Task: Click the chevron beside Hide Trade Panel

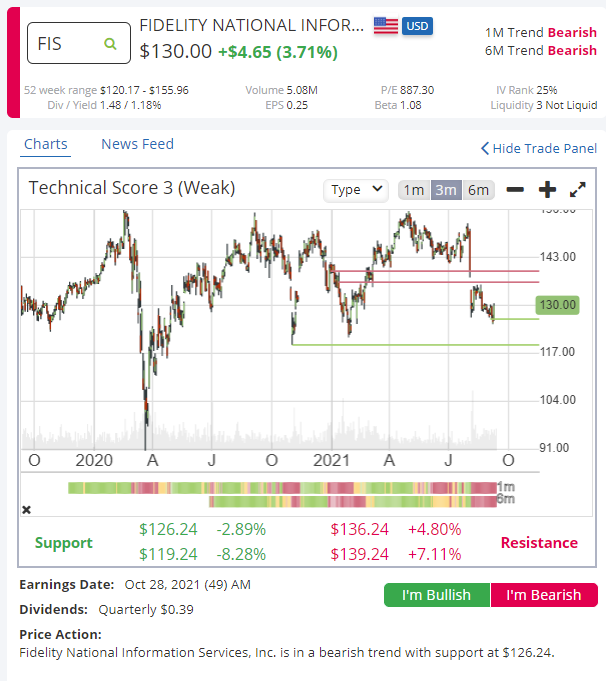Action: click(x=485, y=149)
